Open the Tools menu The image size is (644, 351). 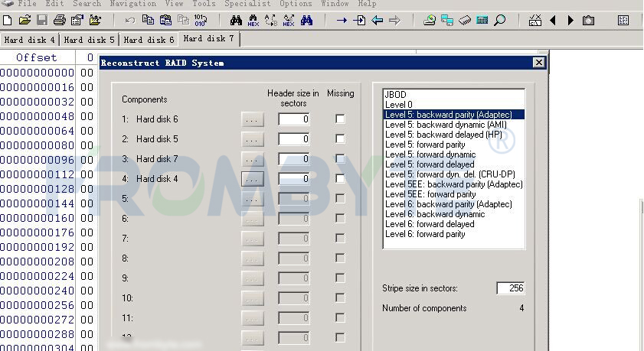tap(204, 4)
